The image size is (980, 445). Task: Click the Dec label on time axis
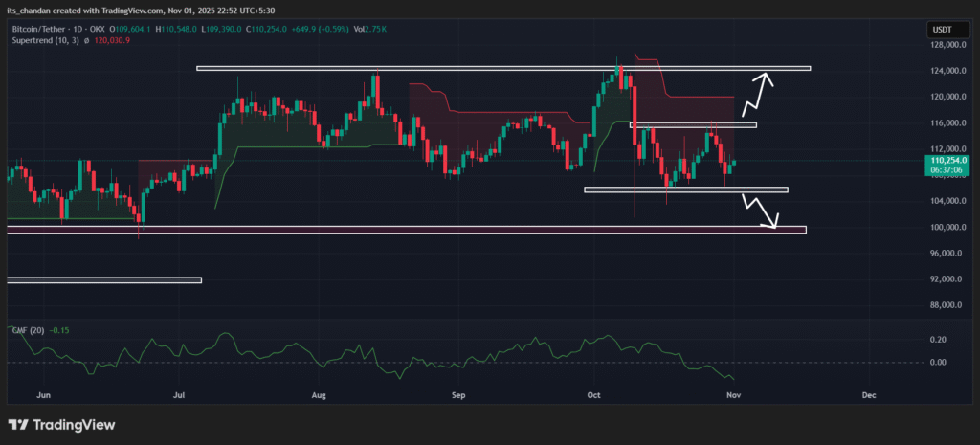pos(867,395)
